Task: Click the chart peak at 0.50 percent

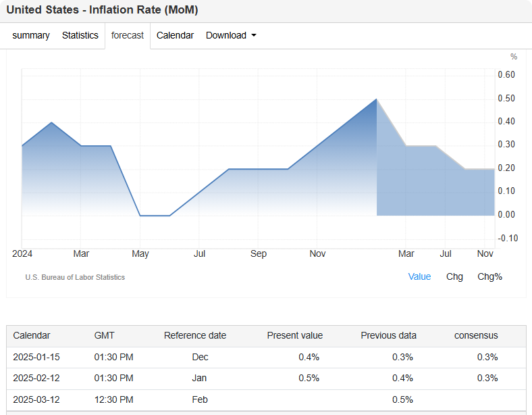Action: [376, 99]
